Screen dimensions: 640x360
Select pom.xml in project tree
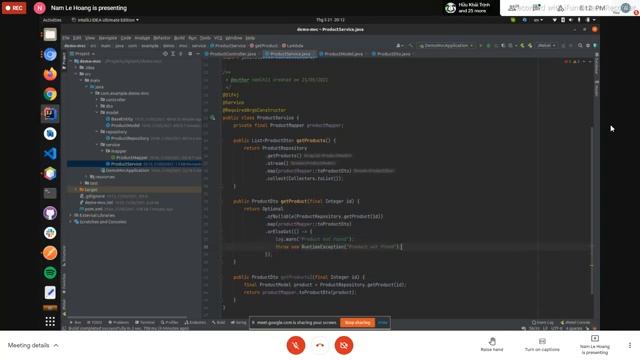(x=90, y=209)
